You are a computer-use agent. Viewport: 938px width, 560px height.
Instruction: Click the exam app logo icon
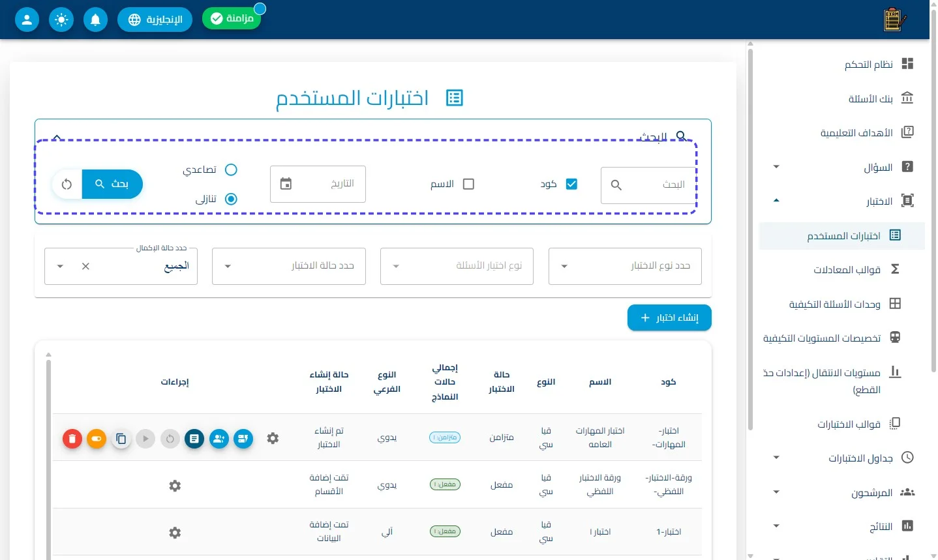click(895, 20)
